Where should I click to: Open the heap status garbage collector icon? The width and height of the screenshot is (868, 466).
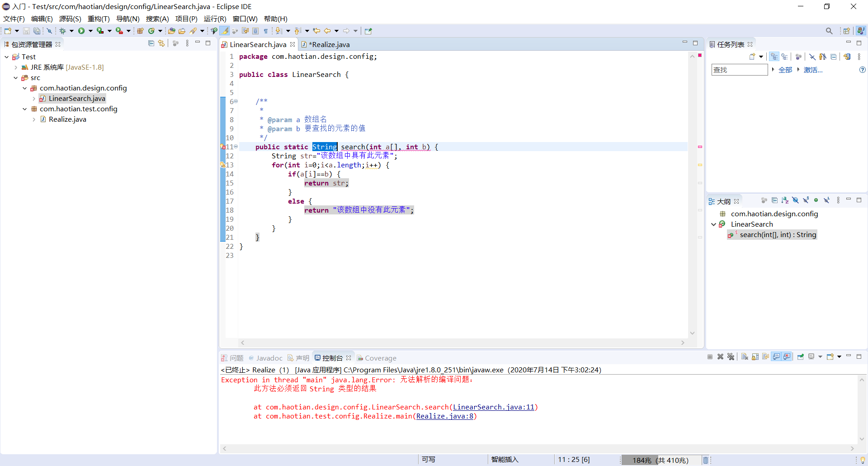tap(706, 460)
